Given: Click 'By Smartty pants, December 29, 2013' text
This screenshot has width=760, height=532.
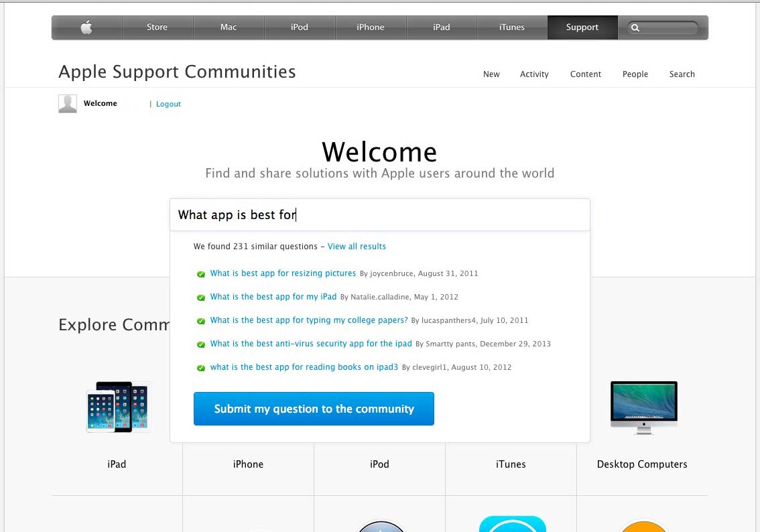Looking at the screenshot, I should (x=483, y=344).
